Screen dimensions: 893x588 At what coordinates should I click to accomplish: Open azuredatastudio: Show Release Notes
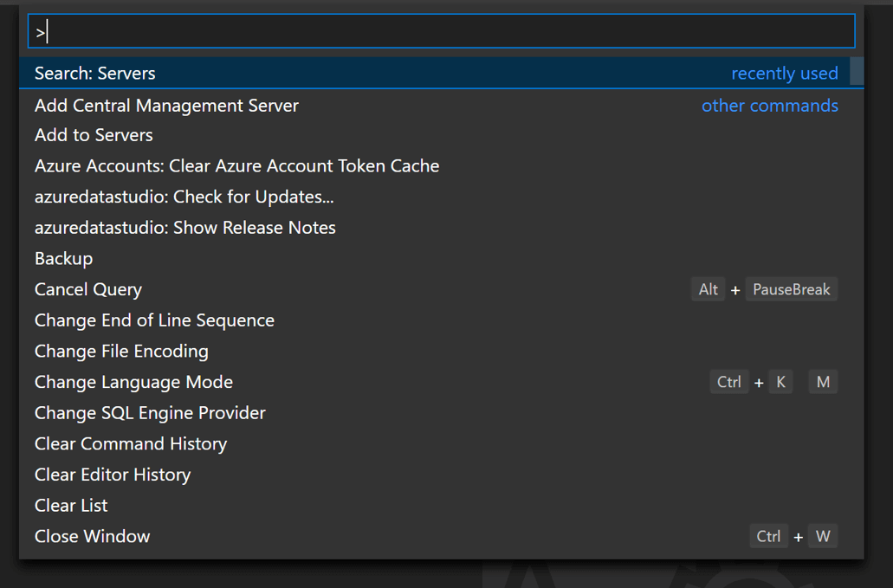click(442, 228)
